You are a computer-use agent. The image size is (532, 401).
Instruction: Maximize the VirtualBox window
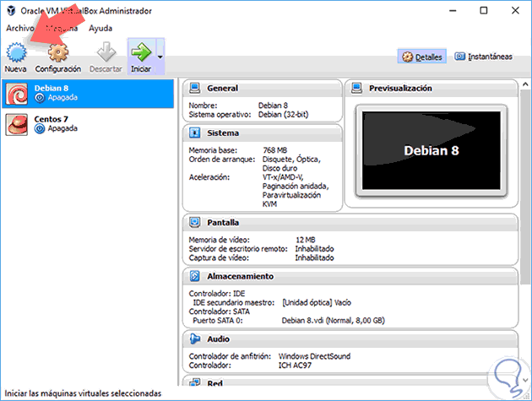[484, 11]
